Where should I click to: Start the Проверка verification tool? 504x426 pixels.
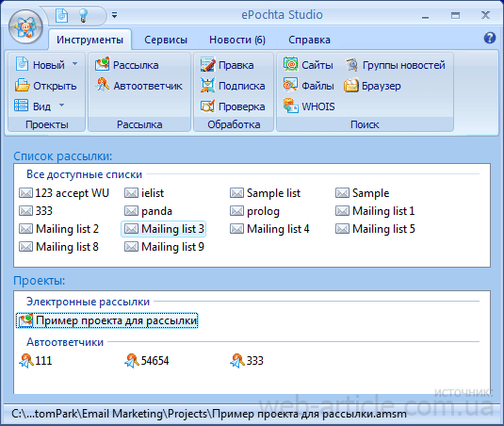pyautogui.click(x=233, y=106)
